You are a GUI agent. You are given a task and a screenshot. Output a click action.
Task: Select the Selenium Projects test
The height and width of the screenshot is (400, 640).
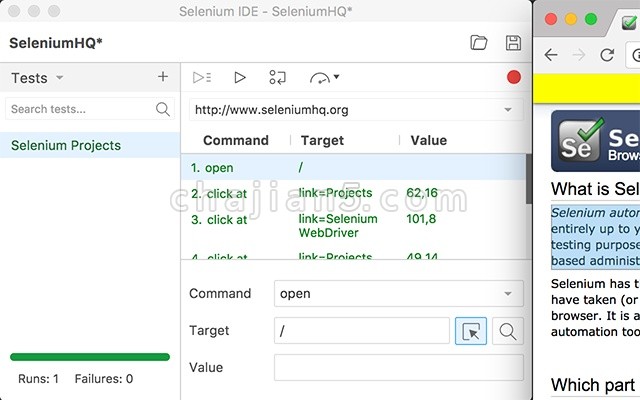(66, 145)
